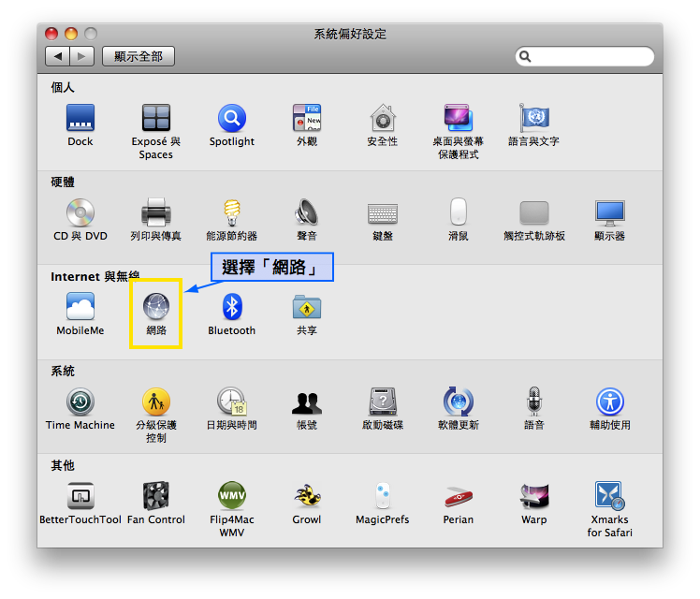Click the back arrow navigation button

coord(58,57)
